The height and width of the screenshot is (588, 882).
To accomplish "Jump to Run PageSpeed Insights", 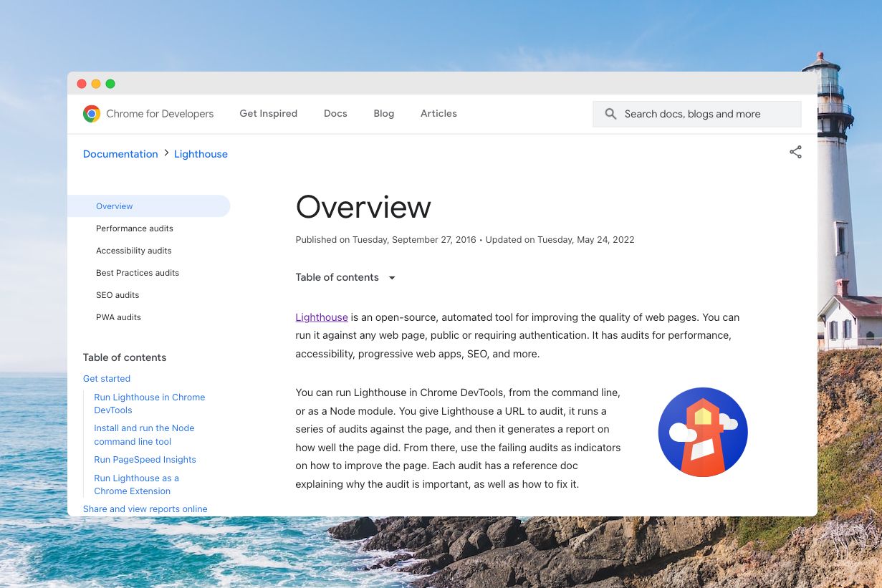I will tap(145, 460).
